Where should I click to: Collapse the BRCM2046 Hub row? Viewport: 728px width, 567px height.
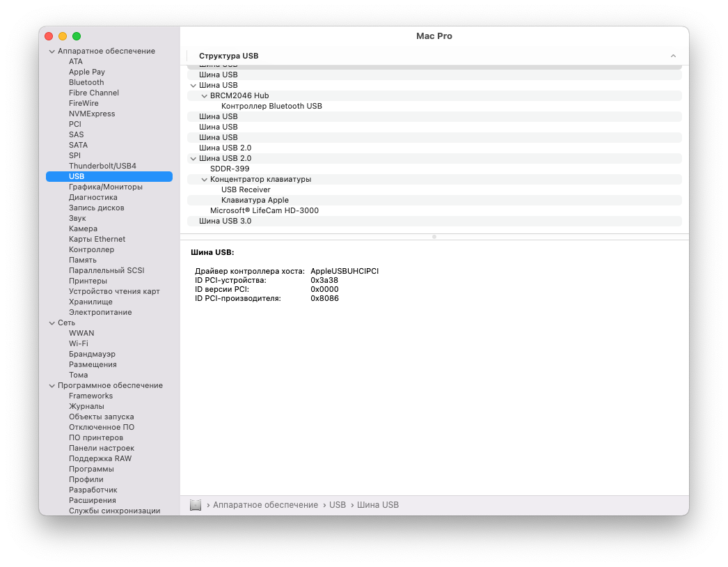tap(205, 95)
